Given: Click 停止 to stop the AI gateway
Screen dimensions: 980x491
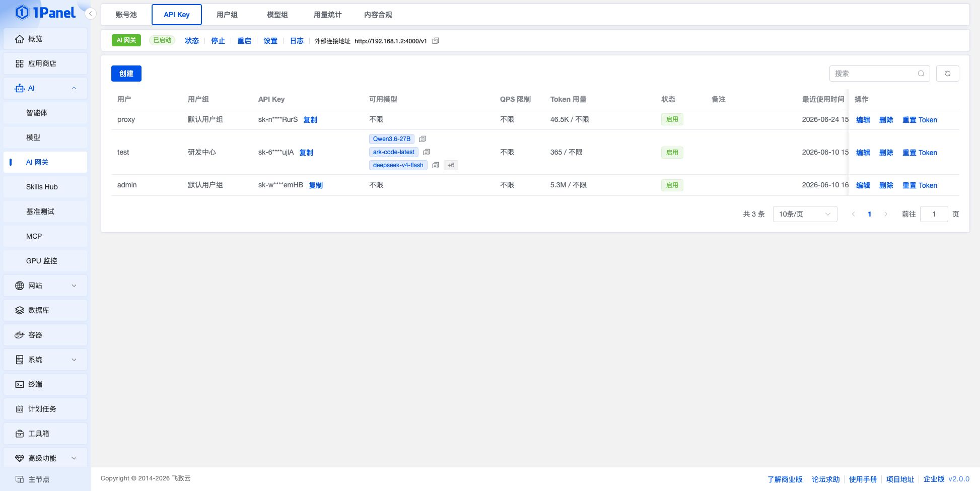Looking at the screenshot, I should [218, 41].
